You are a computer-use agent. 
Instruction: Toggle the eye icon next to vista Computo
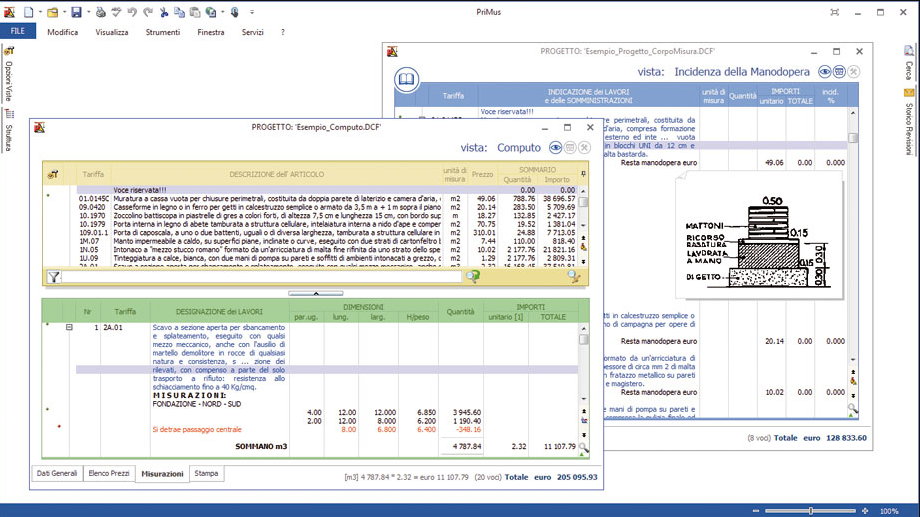(555, 148)
